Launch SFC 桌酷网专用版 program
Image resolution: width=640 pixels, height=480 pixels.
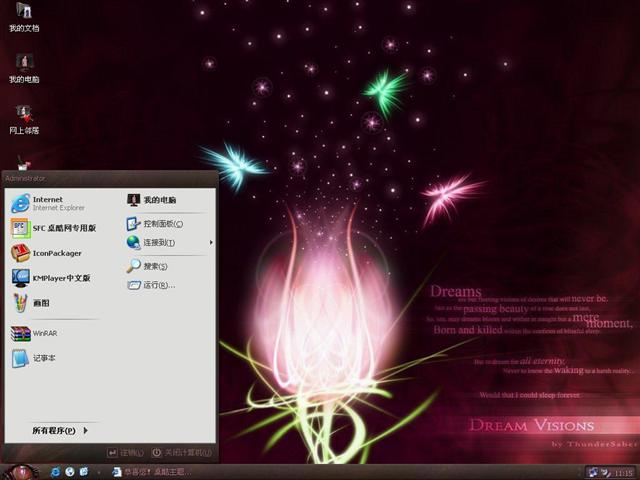[53, 228]
